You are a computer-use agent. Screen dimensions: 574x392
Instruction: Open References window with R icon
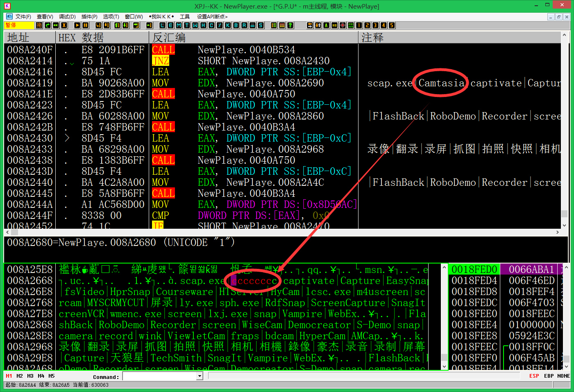pos(245,25)
